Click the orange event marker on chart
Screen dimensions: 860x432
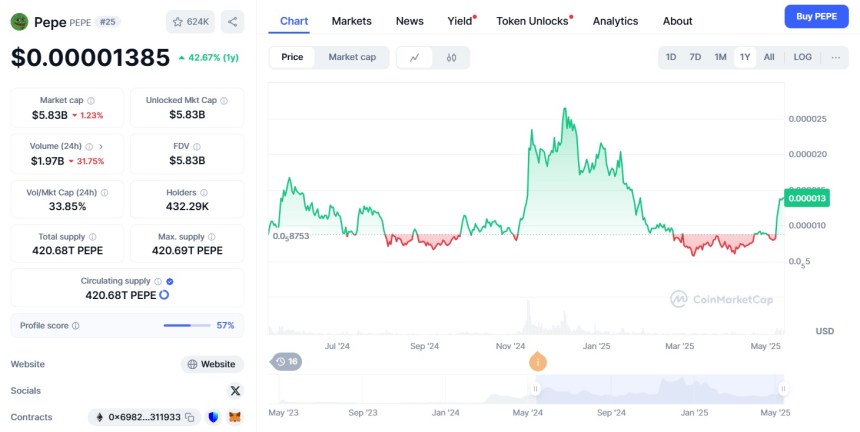(538, 362)
